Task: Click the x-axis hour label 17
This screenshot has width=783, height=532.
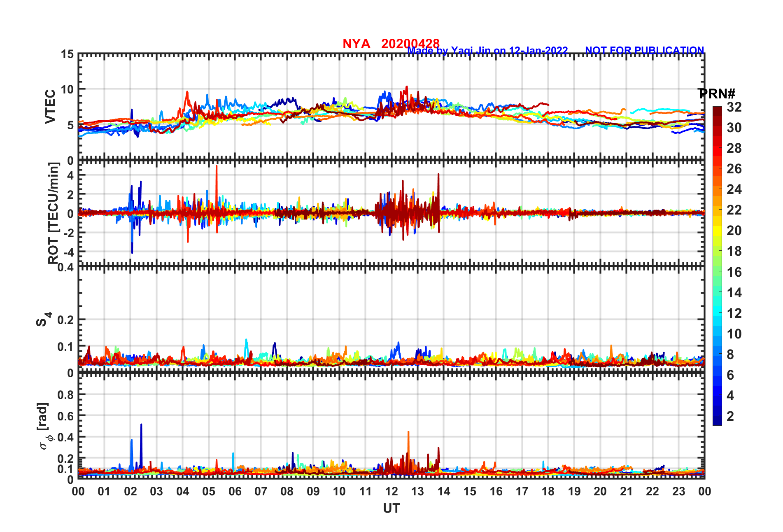Action: tap(522, 492)
